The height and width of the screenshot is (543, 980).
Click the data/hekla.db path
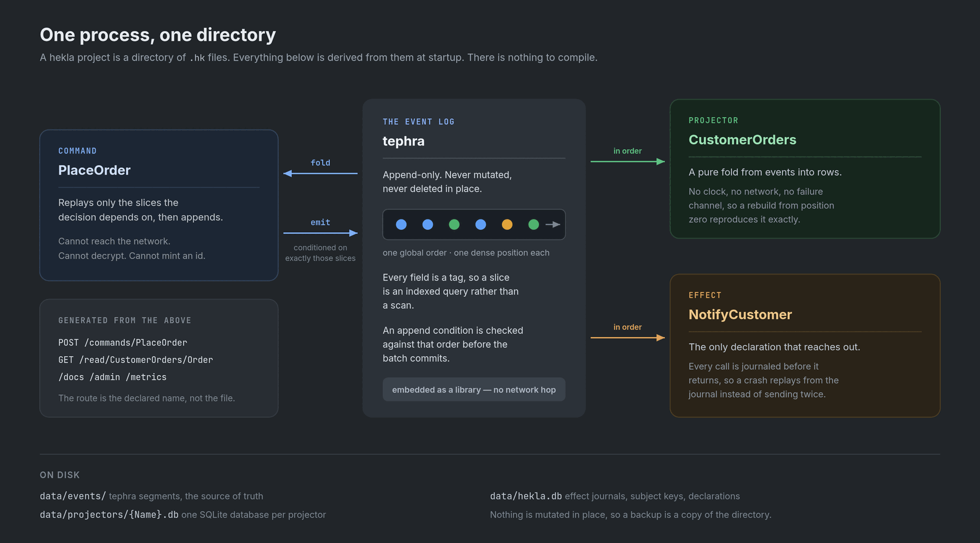point(526,496)
